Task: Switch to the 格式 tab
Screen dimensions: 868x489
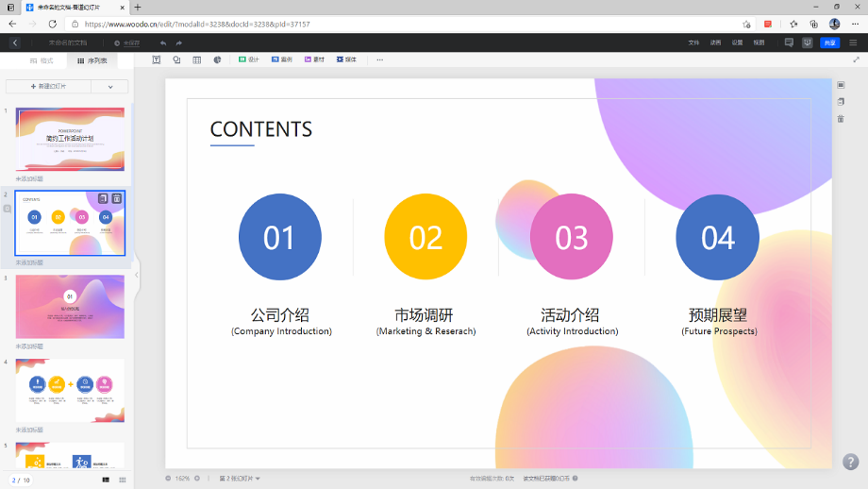Action: 42,60
